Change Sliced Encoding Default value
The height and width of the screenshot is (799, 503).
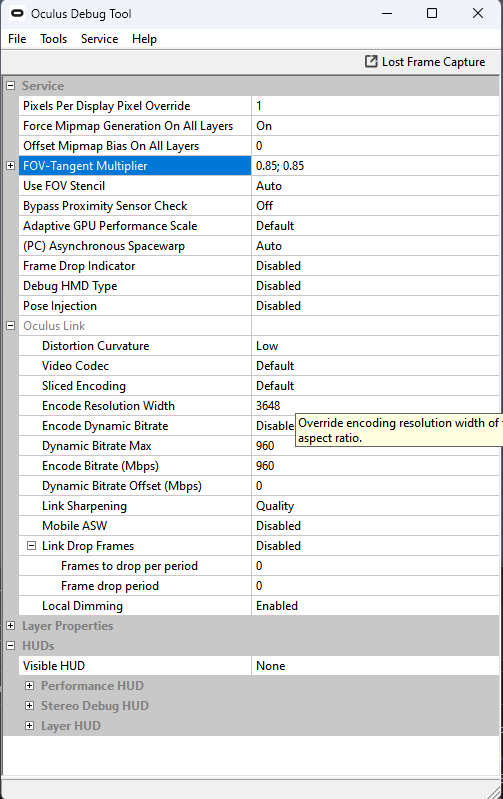point(375,386)
